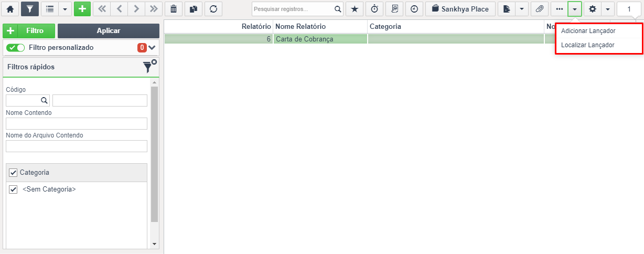This screenshot has width=644, height=254.
Task: Click the Nome do Arquivo Contendo field
Action: 77,146
